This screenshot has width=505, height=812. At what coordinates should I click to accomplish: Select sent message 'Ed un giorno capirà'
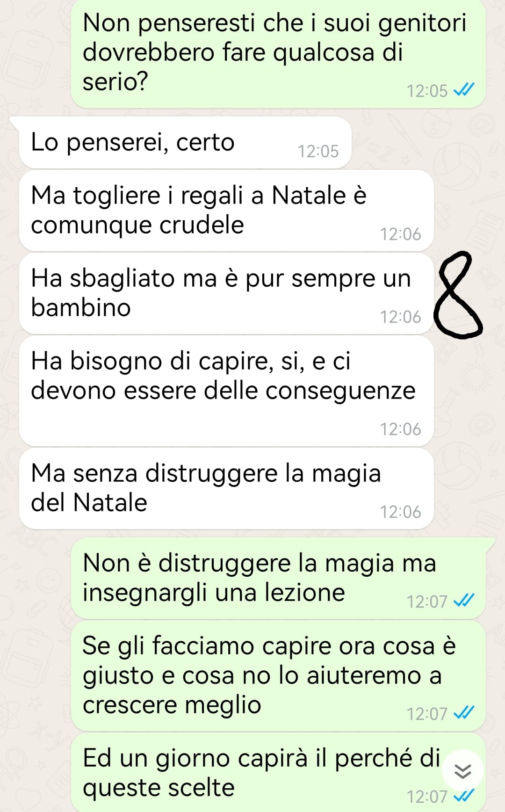tap(278, 772)
